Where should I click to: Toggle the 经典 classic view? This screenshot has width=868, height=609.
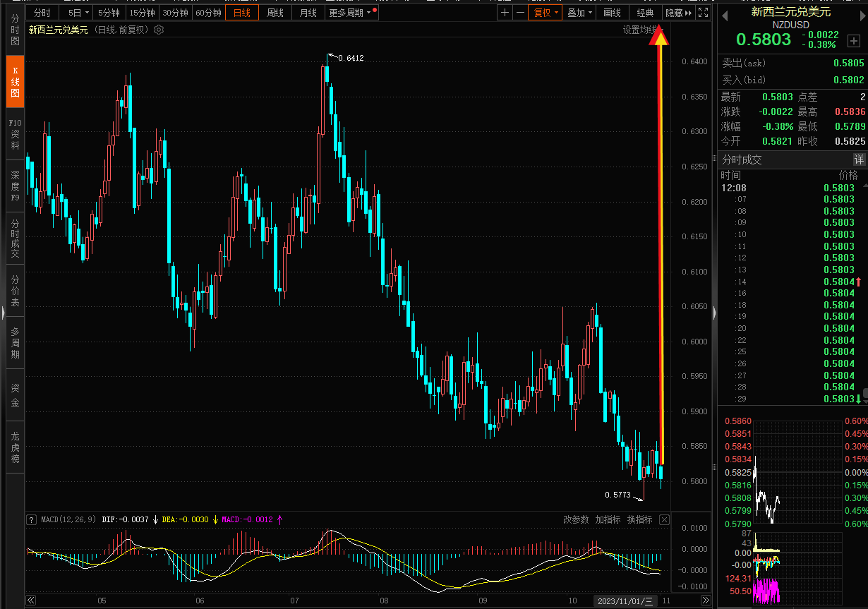(x=645, y=13)
